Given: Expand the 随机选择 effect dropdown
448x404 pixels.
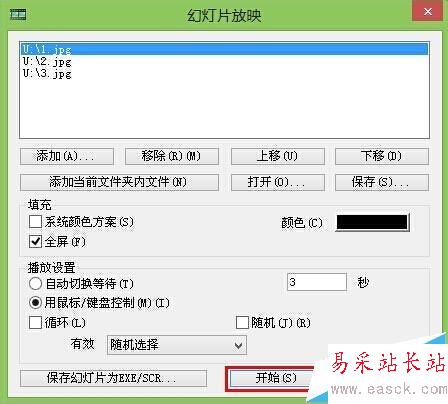Looking at the screenshot, I should pyautogui.click(x=177, y=345).
